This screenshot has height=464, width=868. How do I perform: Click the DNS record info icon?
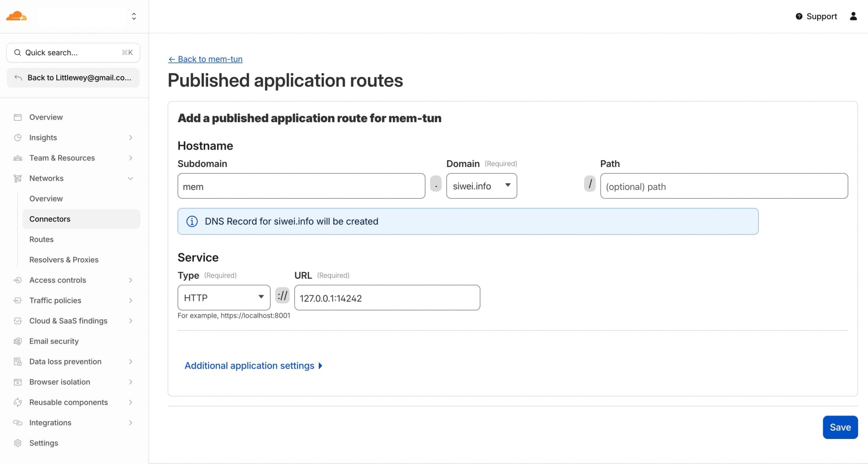click(x=192, y=221)
